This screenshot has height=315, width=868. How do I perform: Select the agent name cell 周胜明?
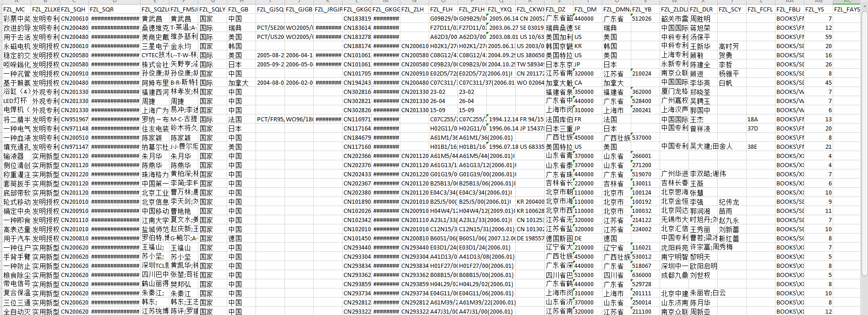[703, 18]
